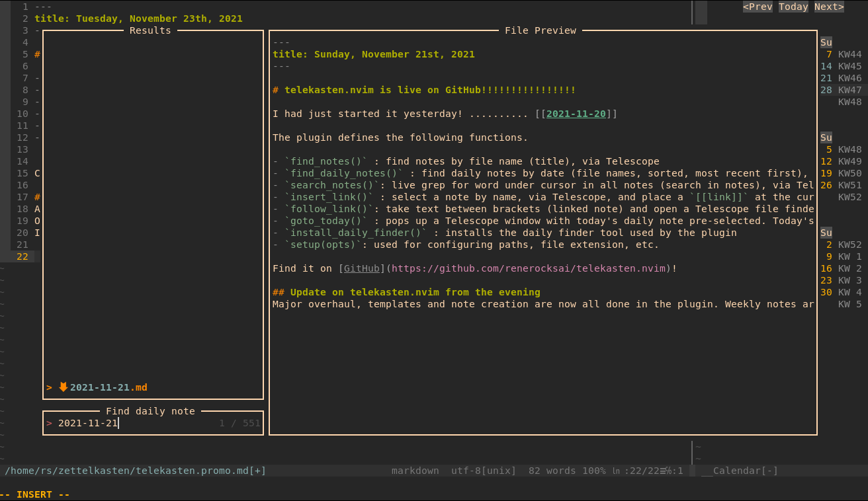
Task: Go to the previous month with <Prev
Action: tap(758, 7)
